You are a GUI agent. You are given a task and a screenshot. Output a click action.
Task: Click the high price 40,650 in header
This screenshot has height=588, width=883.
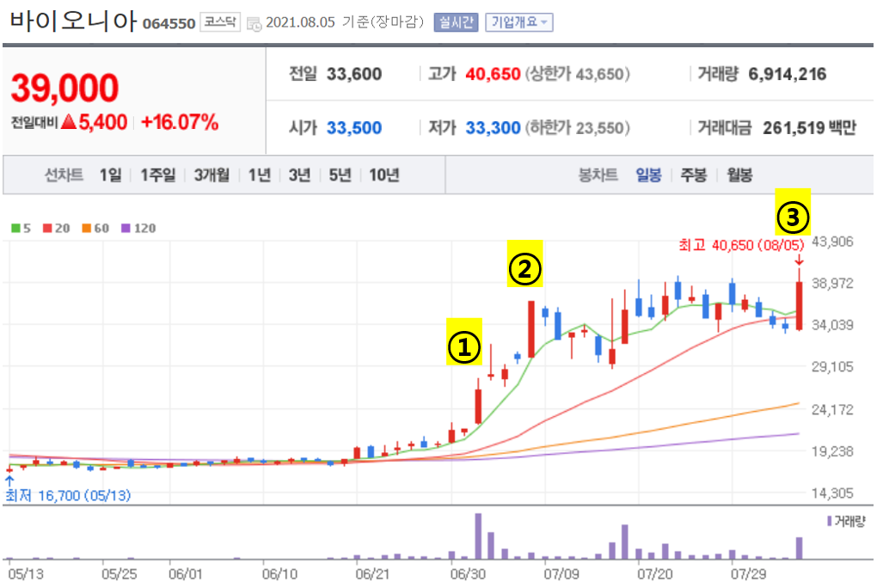493,74
